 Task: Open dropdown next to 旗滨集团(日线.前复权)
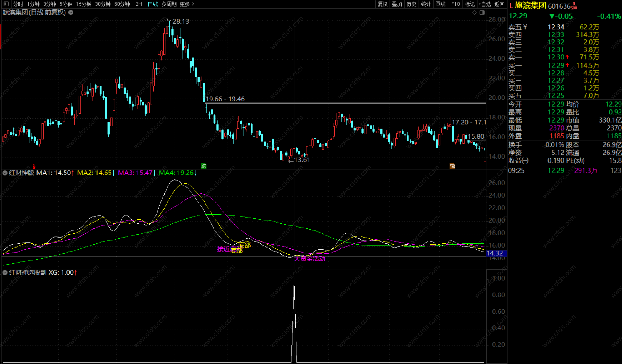coord(71,12)
